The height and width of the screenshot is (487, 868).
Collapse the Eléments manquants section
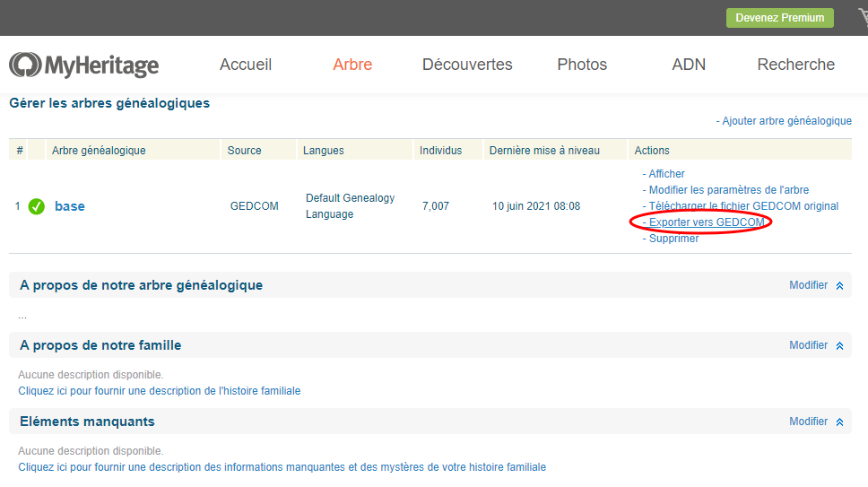click(x=839, y=422)
